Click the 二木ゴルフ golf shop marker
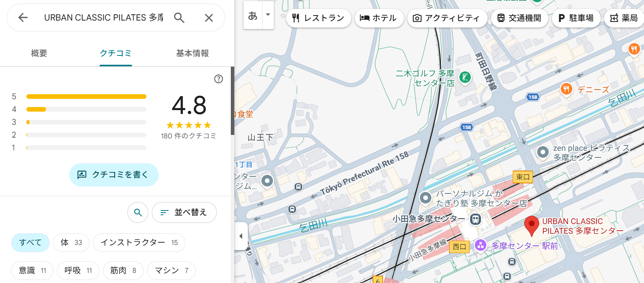644x283 pixels. click(x=465, y=77)
